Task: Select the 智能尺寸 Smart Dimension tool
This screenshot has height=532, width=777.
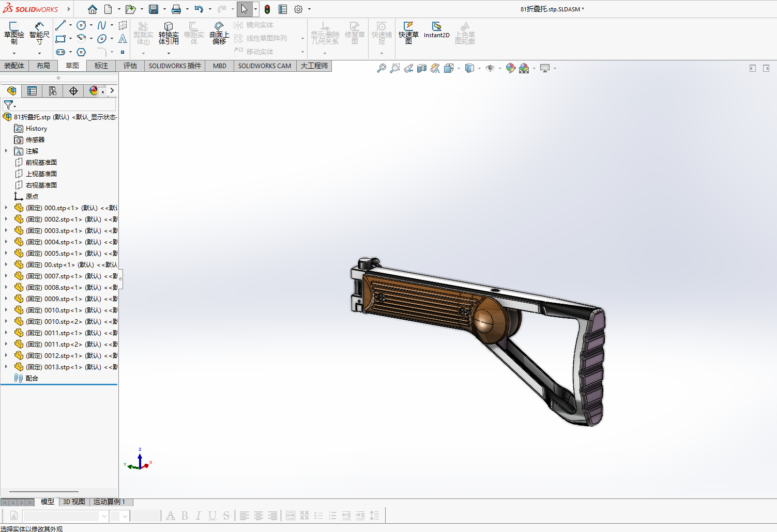Action: [39, 33]
